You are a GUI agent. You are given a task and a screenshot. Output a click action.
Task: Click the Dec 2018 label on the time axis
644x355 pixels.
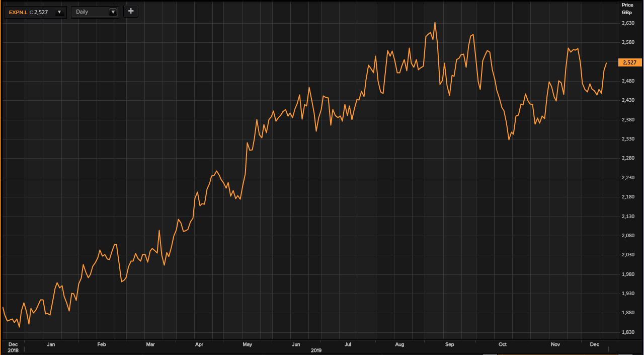[x=13, y=347]
